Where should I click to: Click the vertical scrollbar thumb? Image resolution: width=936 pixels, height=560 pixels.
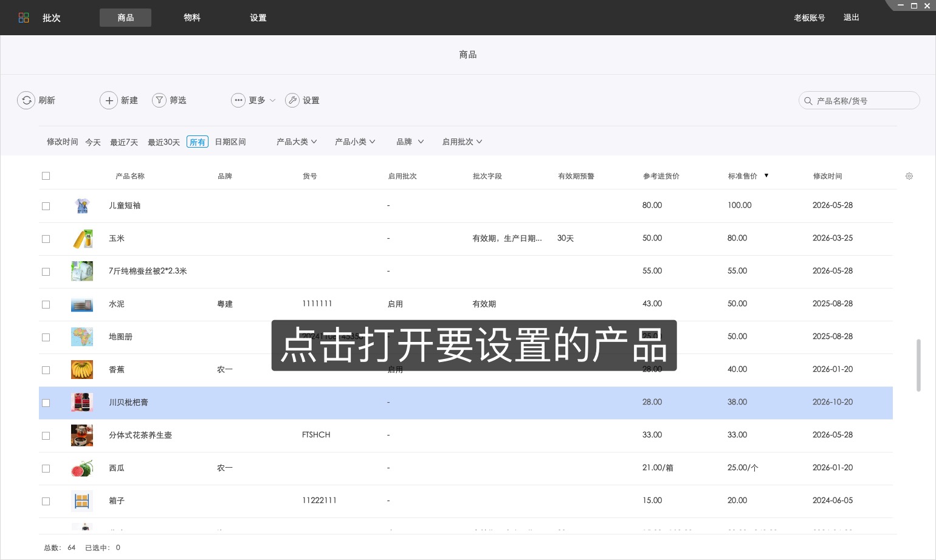pos(918,365)
